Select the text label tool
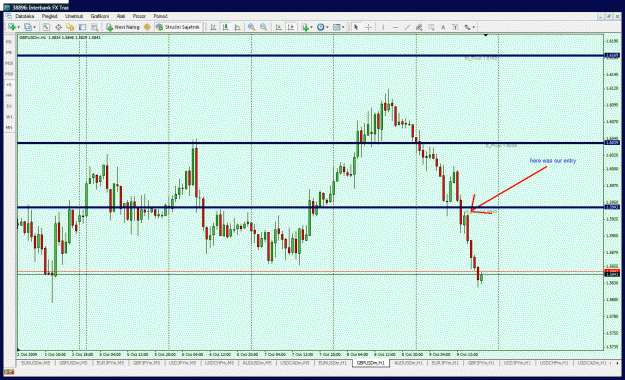Screen dimensions: 625x380 pyautogui.click(x=455, y=27)
